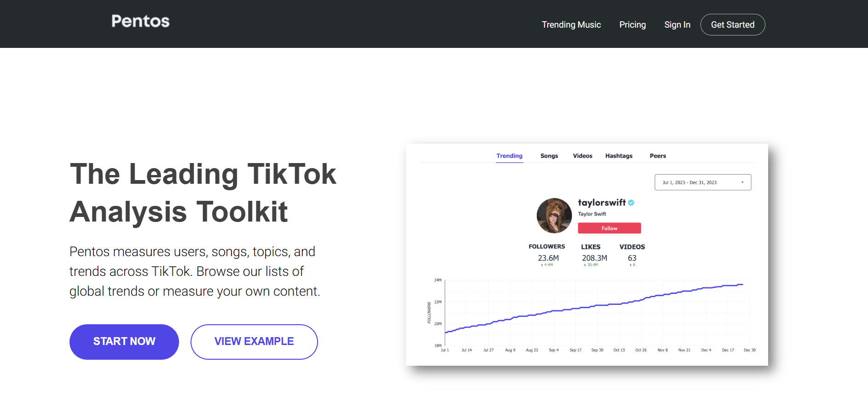868x409 pixels.
Task: Switch to the Videos tab beside Songs
Action: 583,156
